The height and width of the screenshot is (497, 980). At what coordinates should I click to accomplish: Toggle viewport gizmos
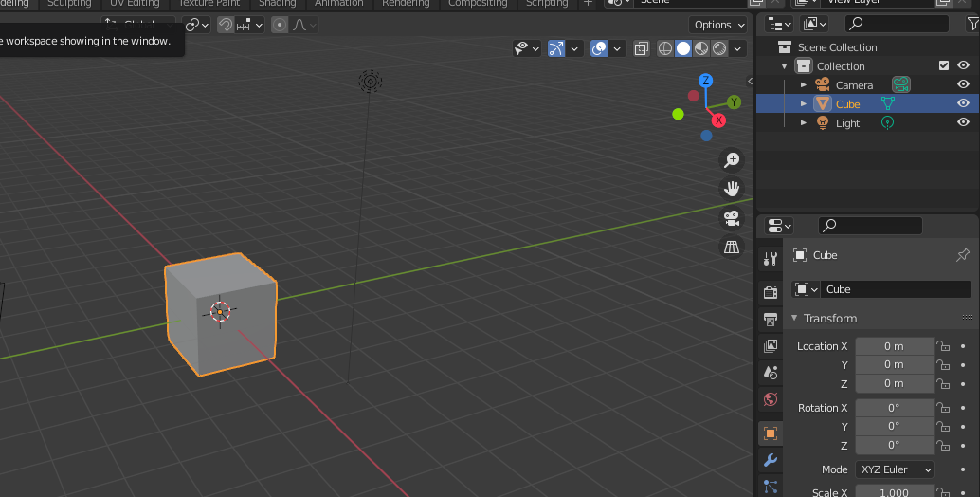[x=556, y=48]
